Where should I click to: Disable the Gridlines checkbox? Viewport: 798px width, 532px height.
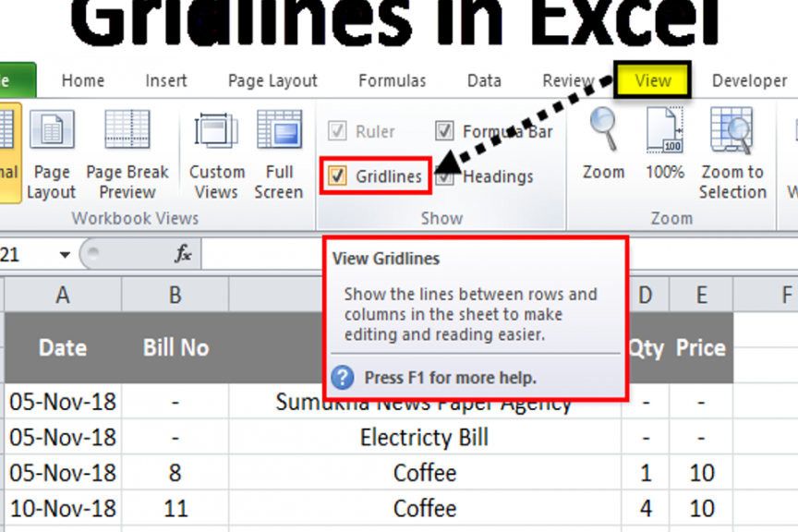(x=338, y=175)
